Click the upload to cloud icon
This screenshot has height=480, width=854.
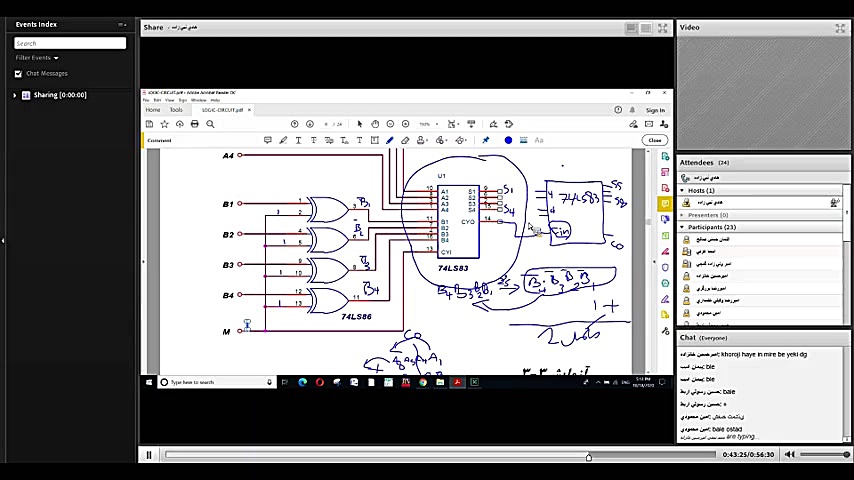point(180,124)
